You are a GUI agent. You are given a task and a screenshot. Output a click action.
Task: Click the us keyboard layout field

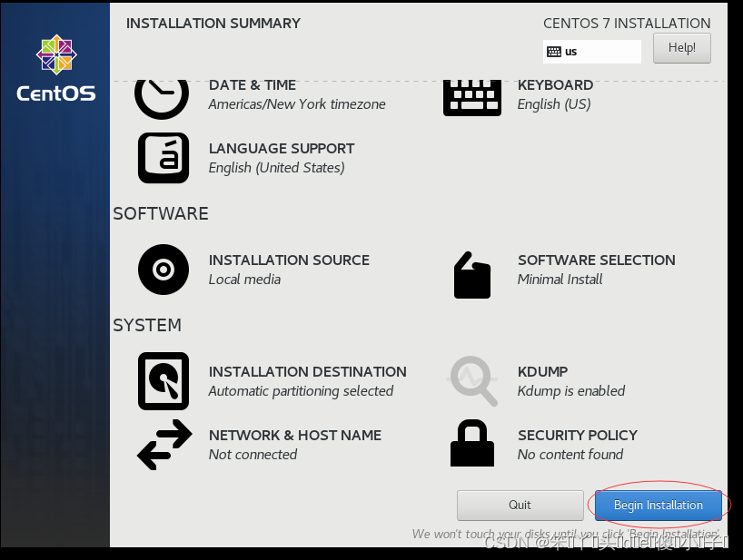coord(592,52)
